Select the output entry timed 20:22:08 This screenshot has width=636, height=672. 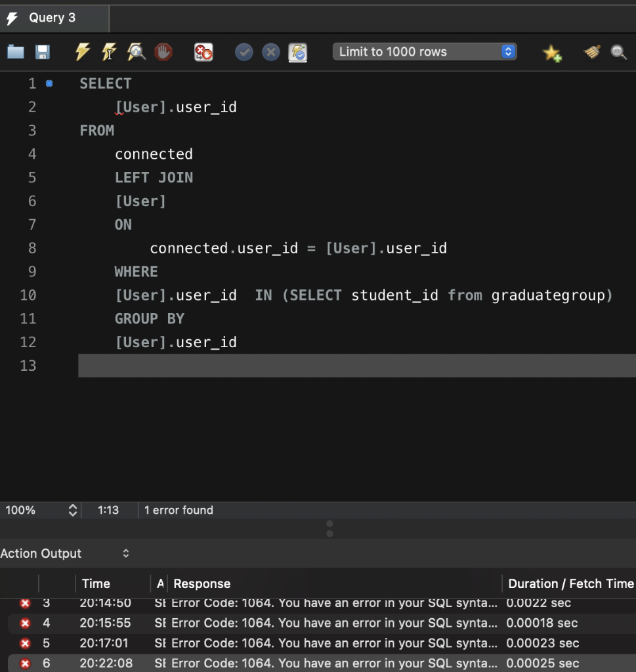tap(322, 663)
